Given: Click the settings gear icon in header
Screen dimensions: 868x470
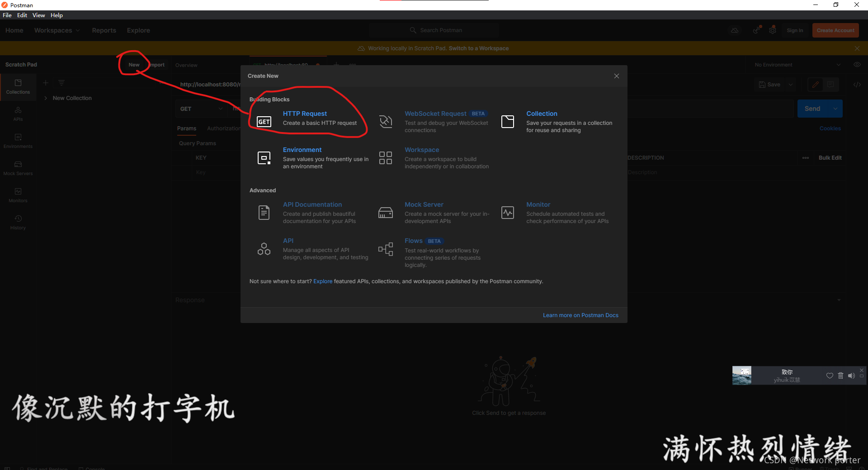Looking at the screenshot, I should click(773, 30).
